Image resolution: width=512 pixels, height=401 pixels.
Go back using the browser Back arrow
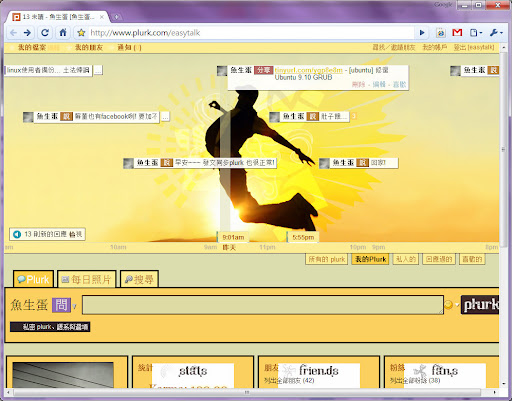click(x=13, y=33)
